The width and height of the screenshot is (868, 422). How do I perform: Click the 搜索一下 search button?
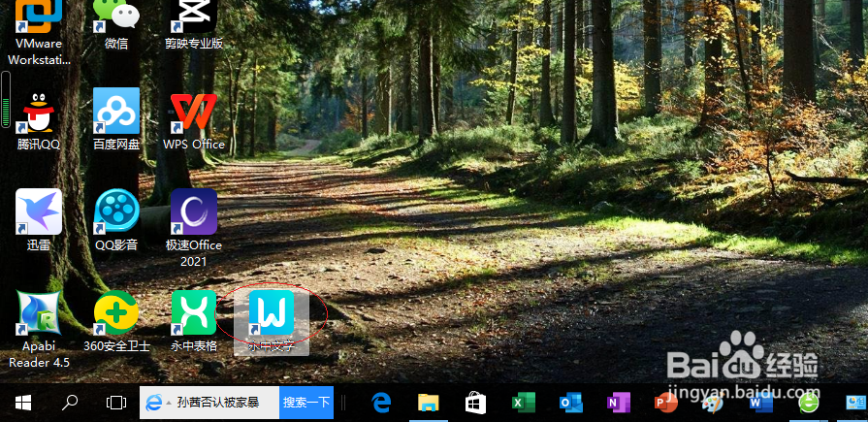[306, 403]
